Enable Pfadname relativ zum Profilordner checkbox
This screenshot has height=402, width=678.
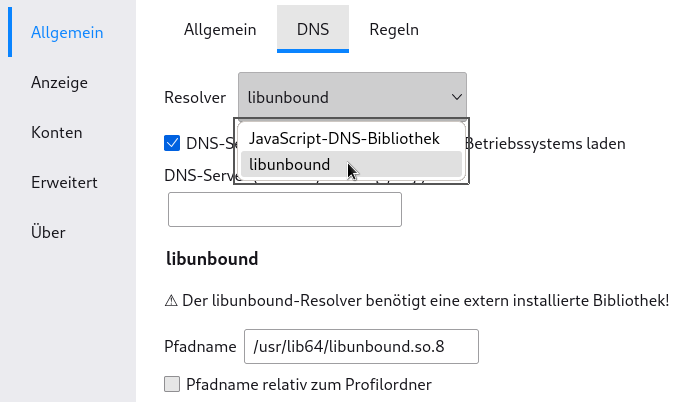pyautogui.click(x=172, y=384)
